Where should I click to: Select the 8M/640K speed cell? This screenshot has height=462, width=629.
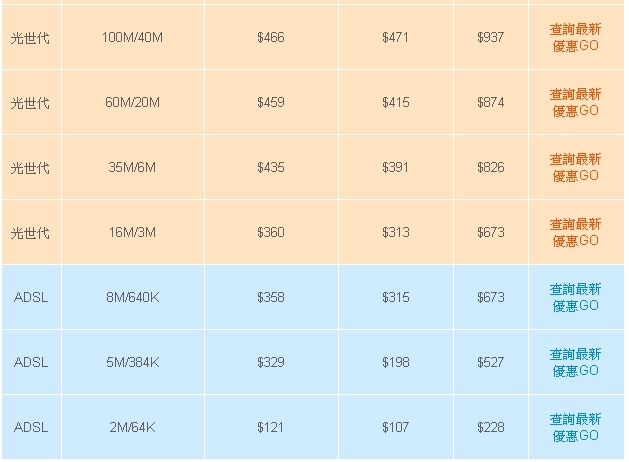[133, 297]
